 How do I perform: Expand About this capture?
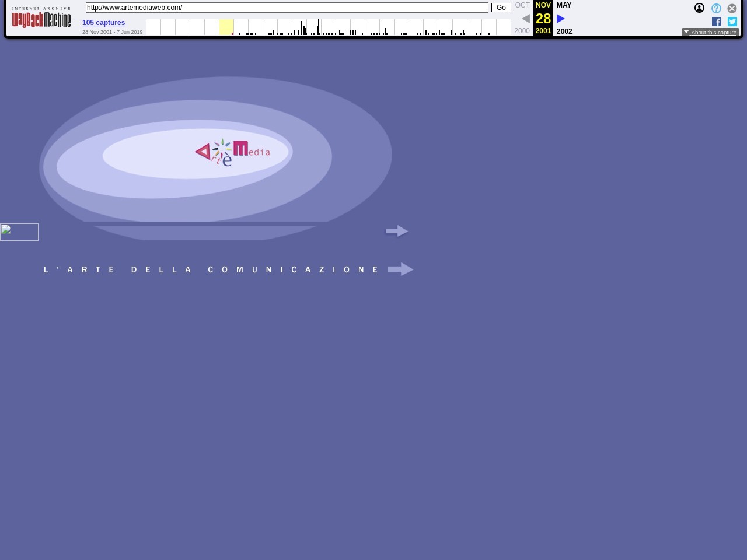point(710,33)
